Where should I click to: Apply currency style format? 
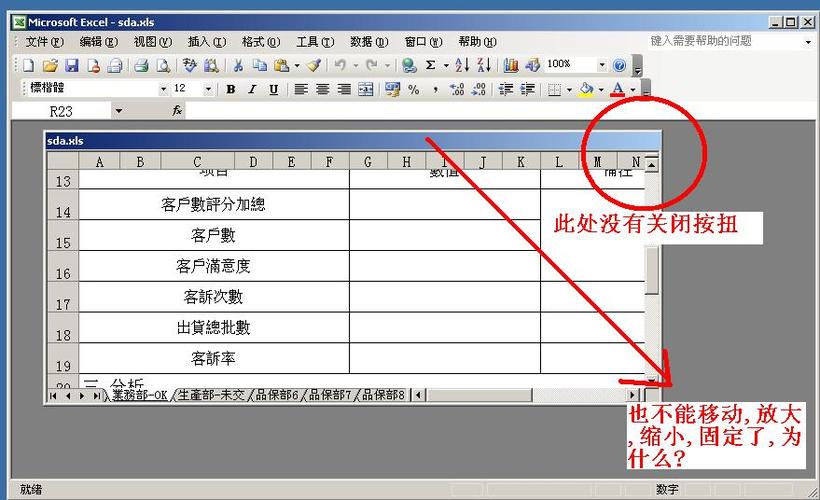click(x=392, y=89)
